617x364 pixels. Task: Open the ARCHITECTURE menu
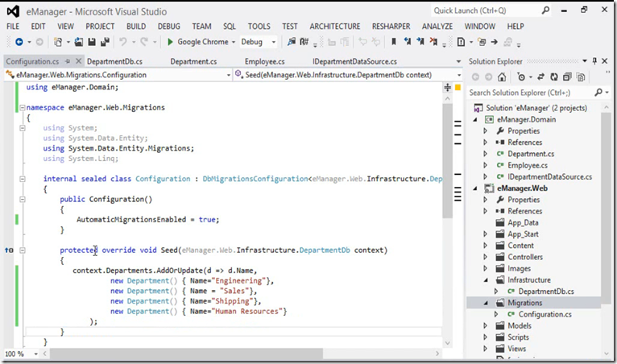[335, 27]
